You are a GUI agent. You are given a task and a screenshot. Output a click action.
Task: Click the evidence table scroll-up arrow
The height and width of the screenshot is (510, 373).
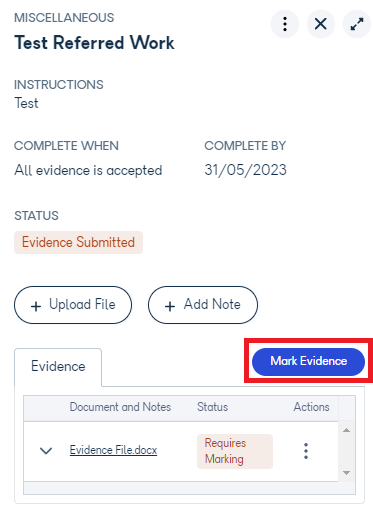(x=347, y=430)
